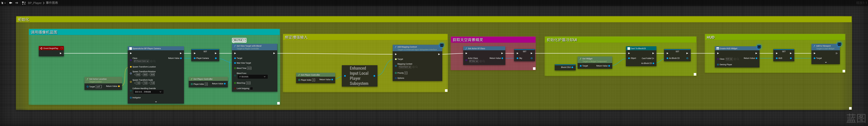
Task: Edit Spawn Transform Rotation X field
Action: coord(138,75)
